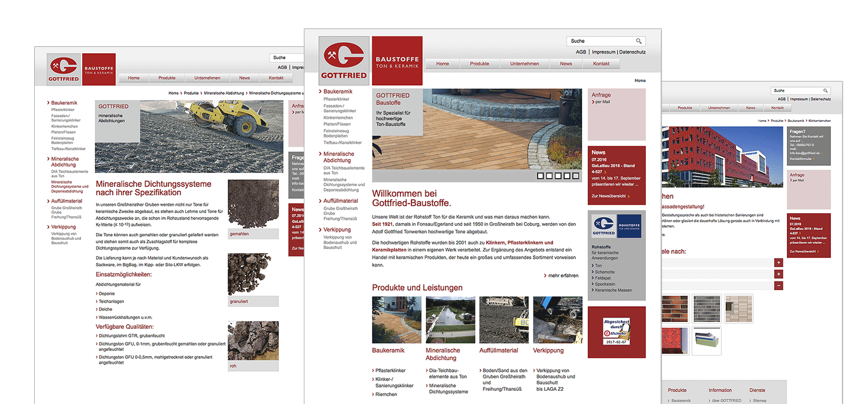Click into the Suche field on left page
Screen dimensions: 868x404
pyautogui.click(x=286, y=58)
